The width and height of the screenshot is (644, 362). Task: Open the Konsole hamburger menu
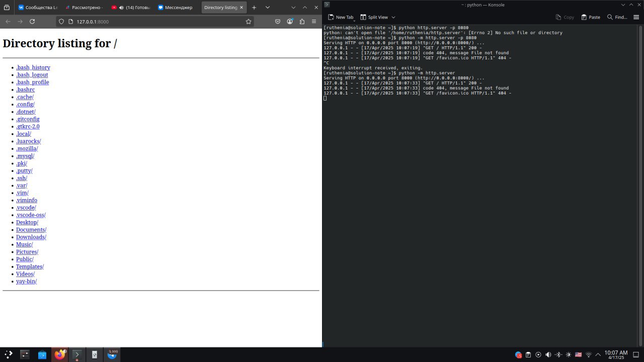click(x=636, y=17)
